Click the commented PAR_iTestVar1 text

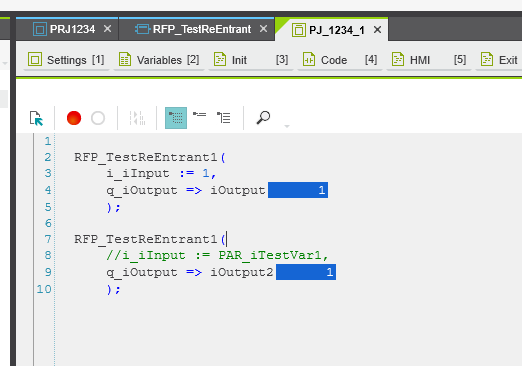pyautogui.click(x=270, y=256)
